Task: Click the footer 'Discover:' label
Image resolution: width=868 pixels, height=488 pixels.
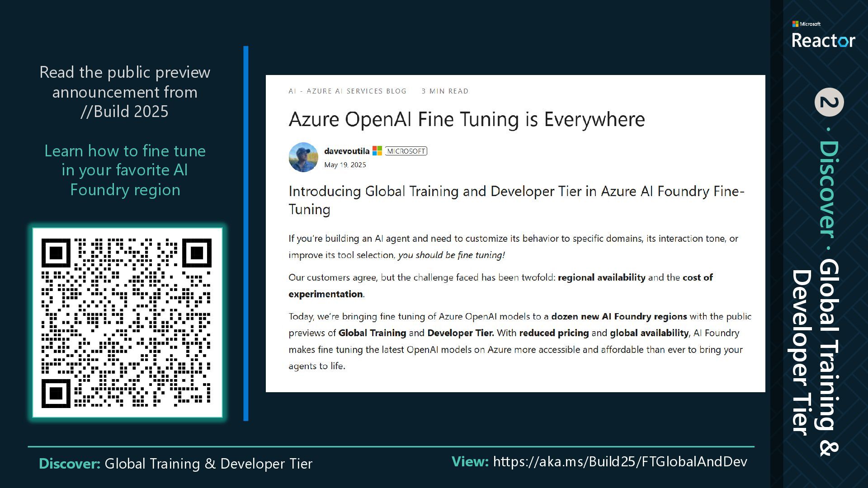Action: (70, 464)
